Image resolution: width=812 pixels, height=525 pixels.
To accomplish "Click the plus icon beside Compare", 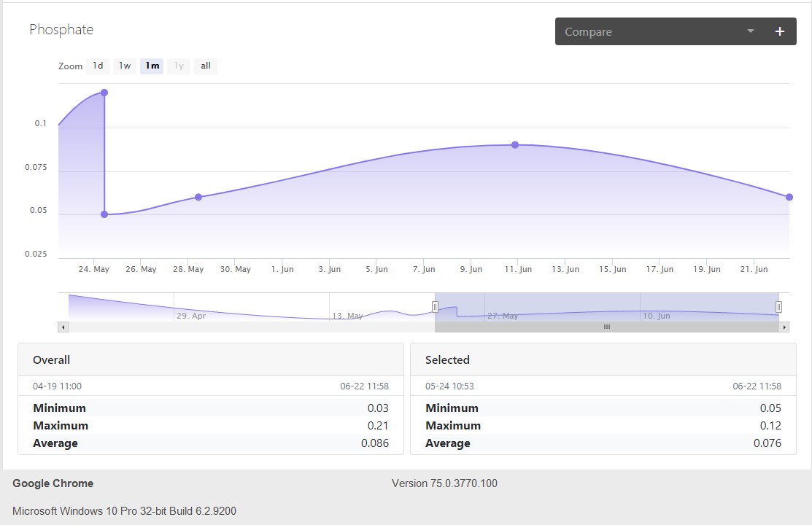I will pos(779,31).
